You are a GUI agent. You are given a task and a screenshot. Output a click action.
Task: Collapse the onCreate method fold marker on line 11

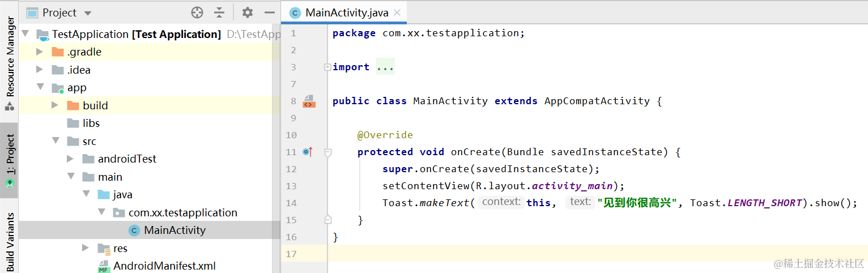click(327, 152)
